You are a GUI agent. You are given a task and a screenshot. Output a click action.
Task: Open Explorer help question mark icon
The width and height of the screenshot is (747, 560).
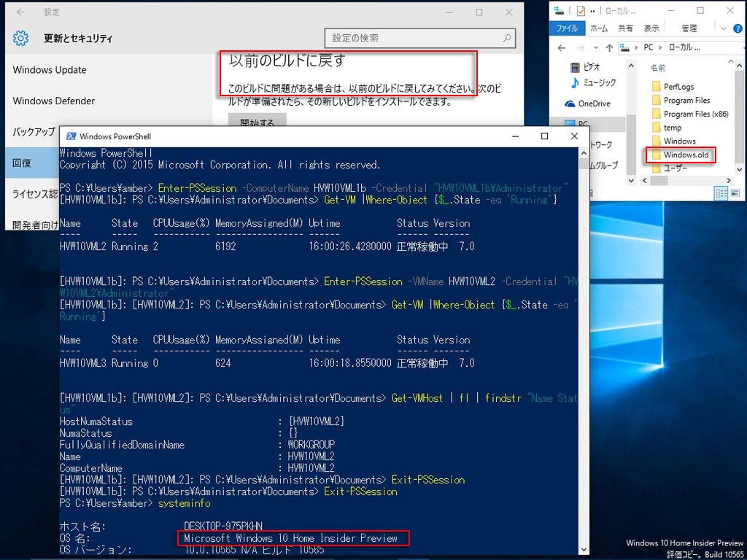pyautogui.click(x=738, y=28)
